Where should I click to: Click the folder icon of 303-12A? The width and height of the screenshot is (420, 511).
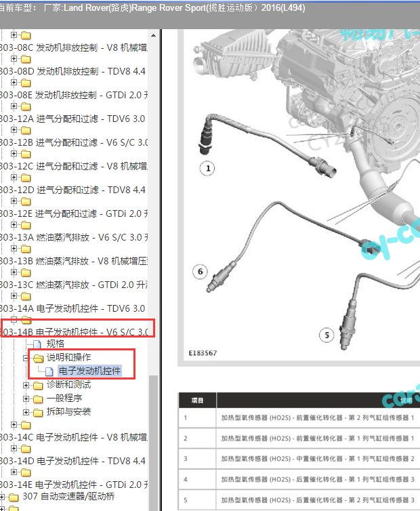[26, 107]
